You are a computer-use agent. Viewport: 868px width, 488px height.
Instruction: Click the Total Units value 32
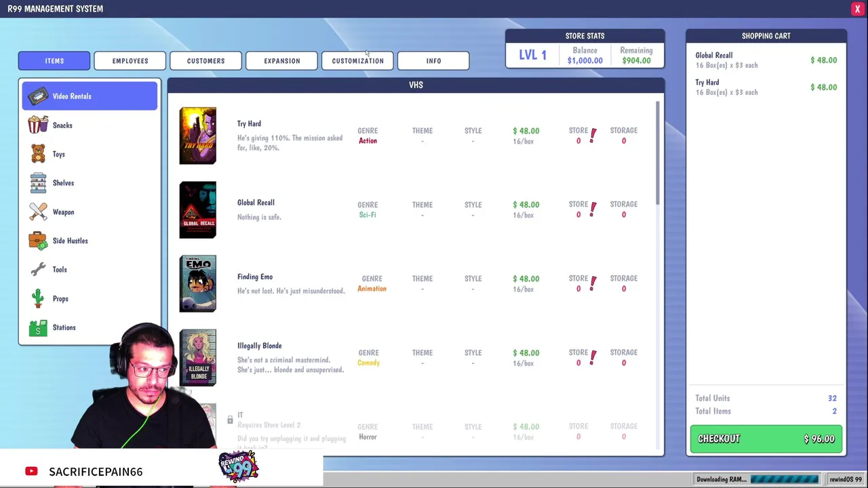click(x=832, y=399)
